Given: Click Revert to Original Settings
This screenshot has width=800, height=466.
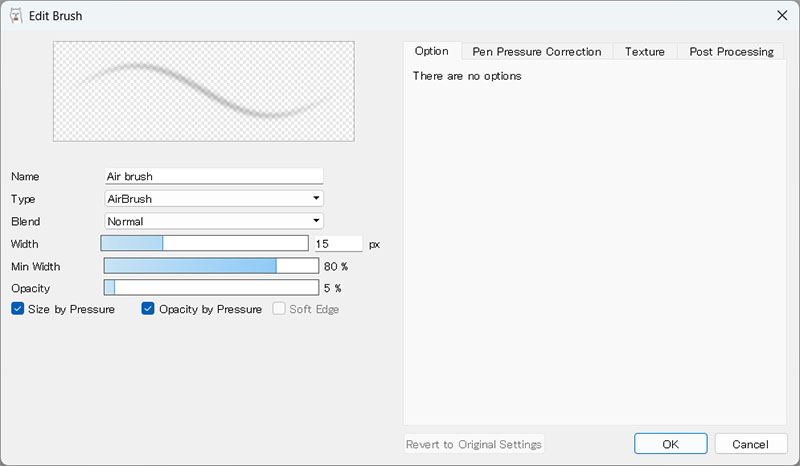Looking at the screenshot, I should [474, 444].
